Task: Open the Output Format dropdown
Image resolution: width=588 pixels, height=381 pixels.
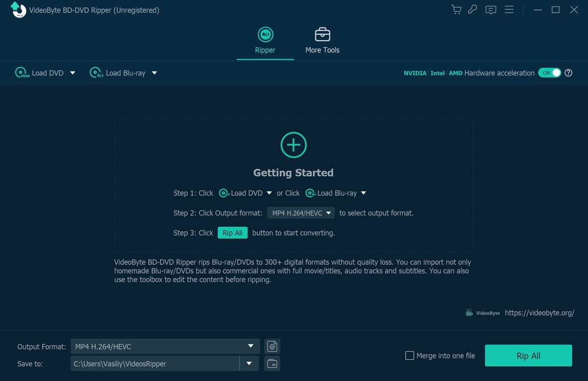Action: (x=251, y=346)
